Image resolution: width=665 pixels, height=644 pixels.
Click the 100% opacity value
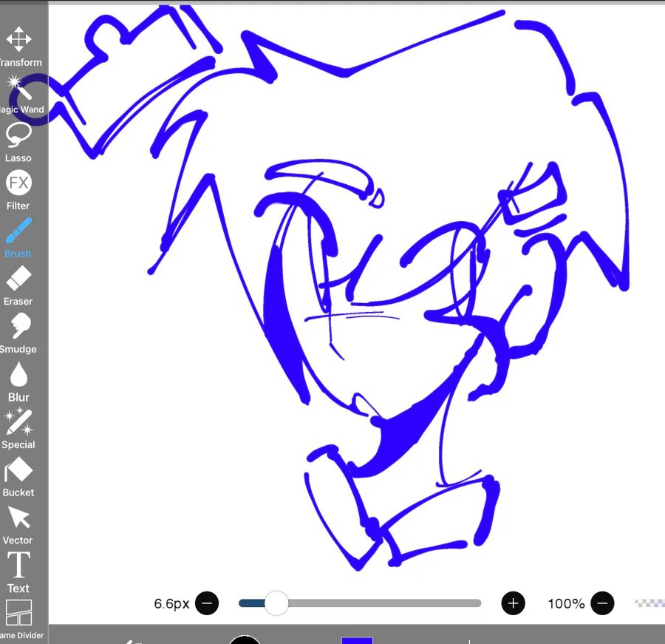coord(566,603)
